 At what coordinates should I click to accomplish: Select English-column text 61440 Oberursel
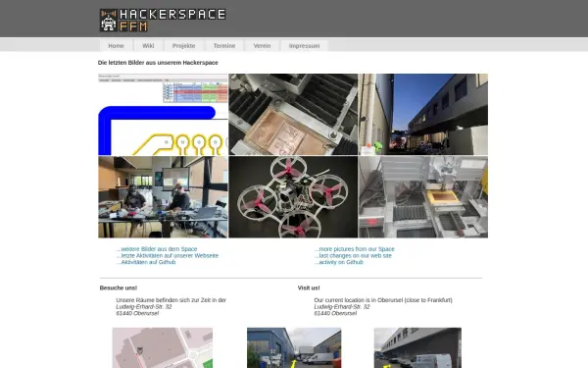coord(335,313)
